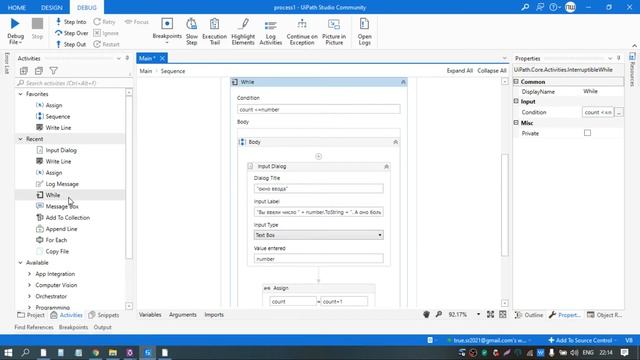This screenshot has width=640, height=360.
Task: Collapse the Favorites tree group
Action: point(20,94)
